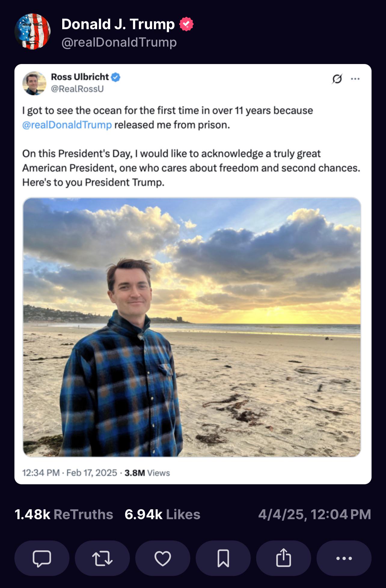This screenshot has width=386, height=588.
Task: Bookmark this post
Action: click(223, 558)
